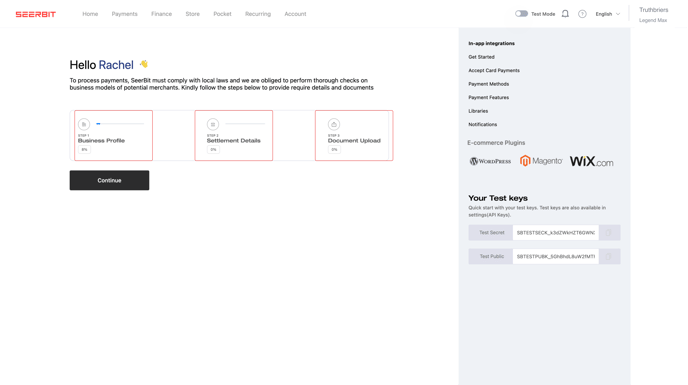Open the Accept Card Payments link

(x=494, y=70)
